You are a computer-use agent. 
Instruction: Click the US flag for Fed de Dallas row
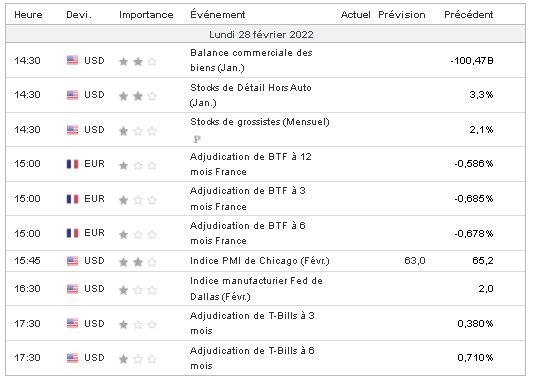coord(72,289)
